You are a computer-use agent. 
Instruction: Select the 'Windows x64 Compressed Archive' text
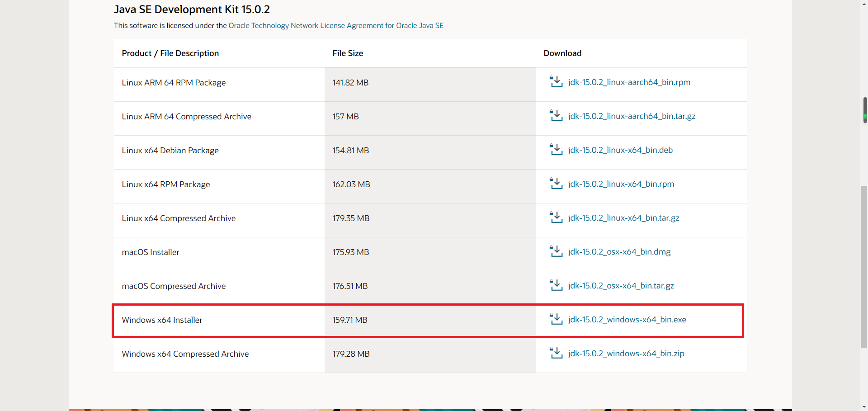185,354
